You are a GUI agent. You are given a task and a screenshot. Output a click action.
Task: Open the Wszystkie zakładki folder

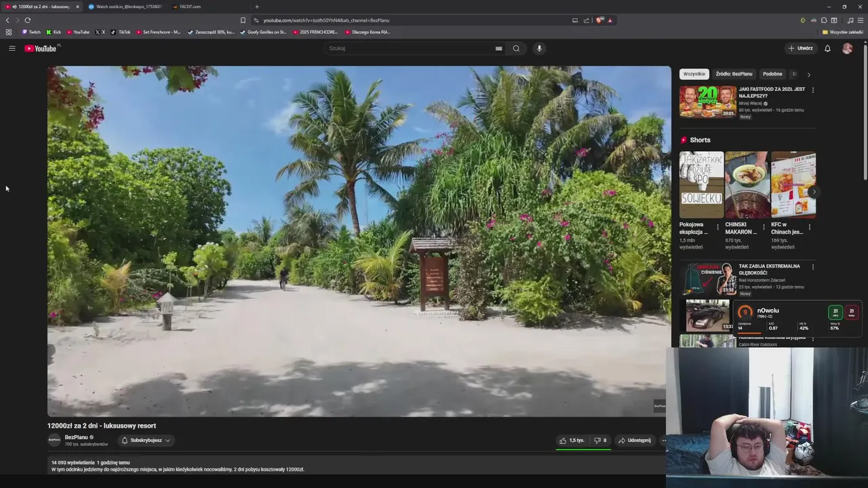coord(843,32)
